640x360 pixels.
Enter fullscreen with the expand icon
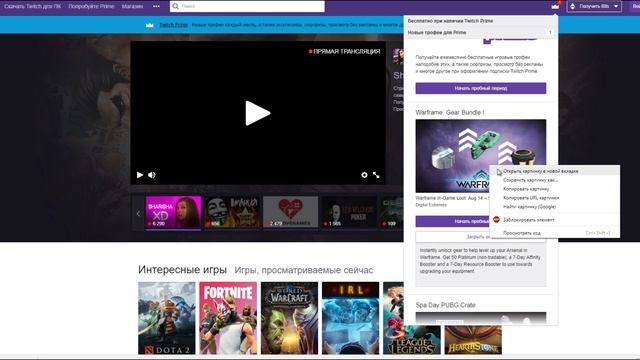click(376, 175)
